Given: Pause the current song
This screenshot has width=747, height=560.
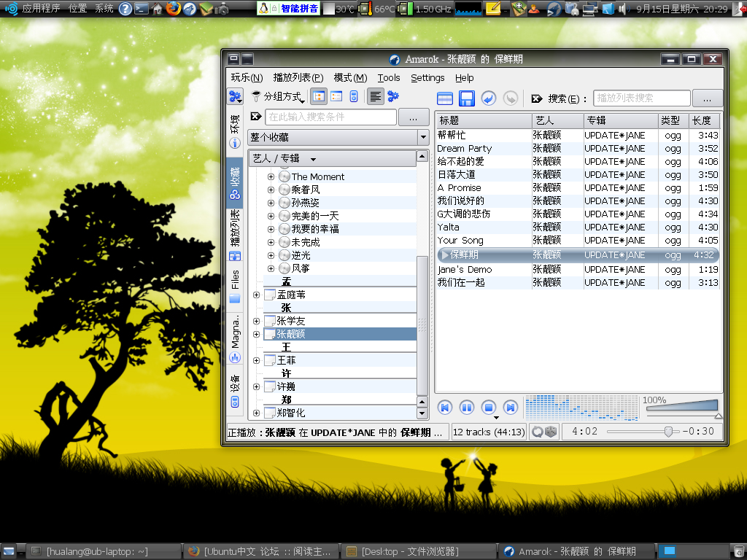Looking at the screenshot, I should point(467,408).
